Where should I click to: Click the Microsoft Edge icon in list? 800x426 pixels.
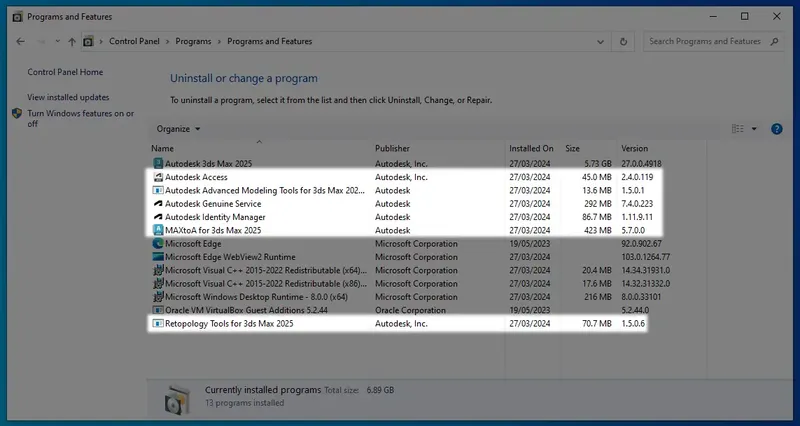158,244
